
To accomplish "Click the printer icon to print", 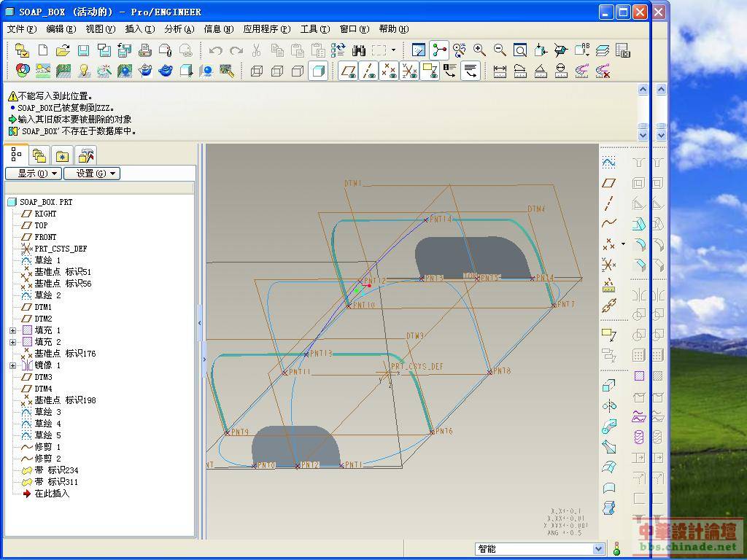I will [x=145, y=50].
